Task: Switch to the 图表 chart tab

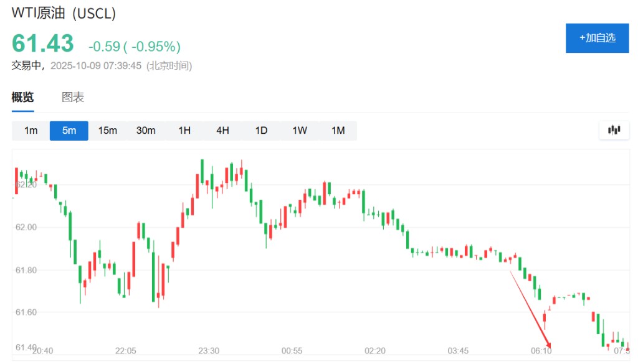Action: tap(73, 98)
